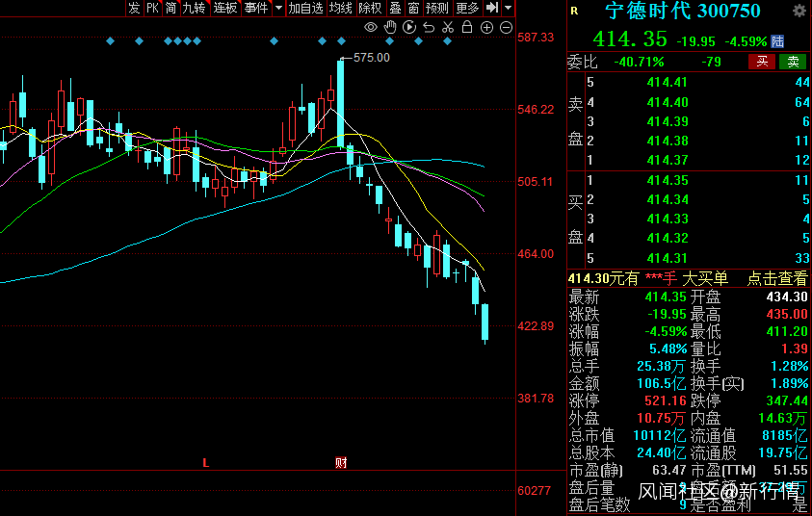Open the PK comparison button
812x516 pixels.
[x=152, y=8]
